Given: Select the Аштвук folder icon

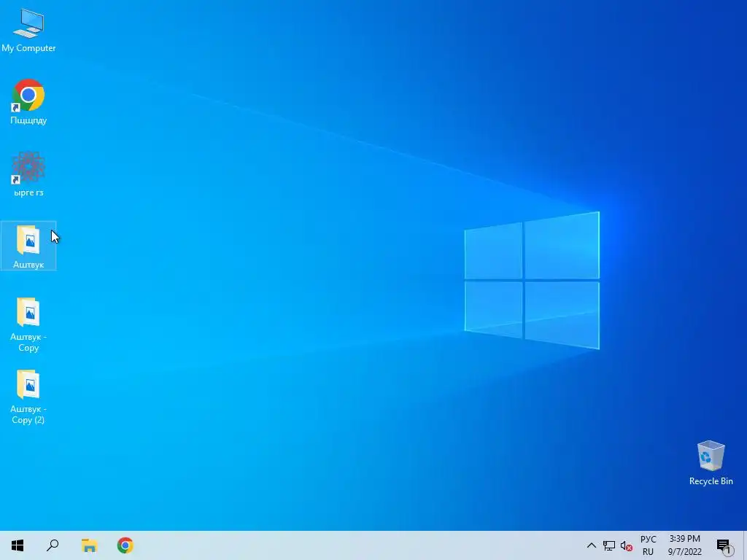Looking at the screenshot, I should [x=28, y=246].
